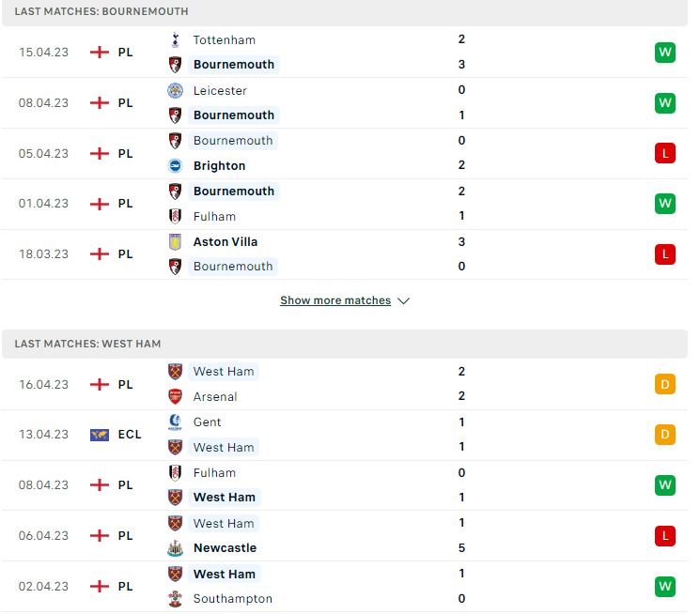Click the ECL competition flag icon

point(100,435)
